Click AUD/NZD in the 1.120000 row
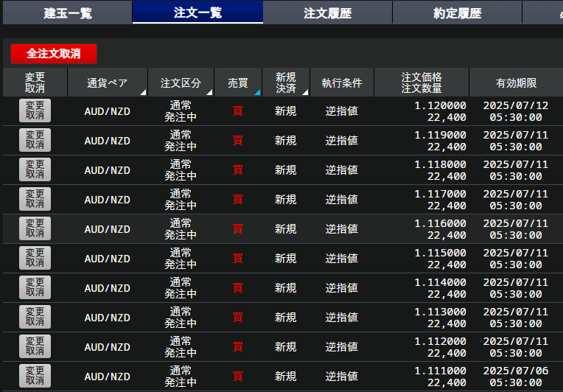This screenshot has width=563, height=392. coord(108,111)
